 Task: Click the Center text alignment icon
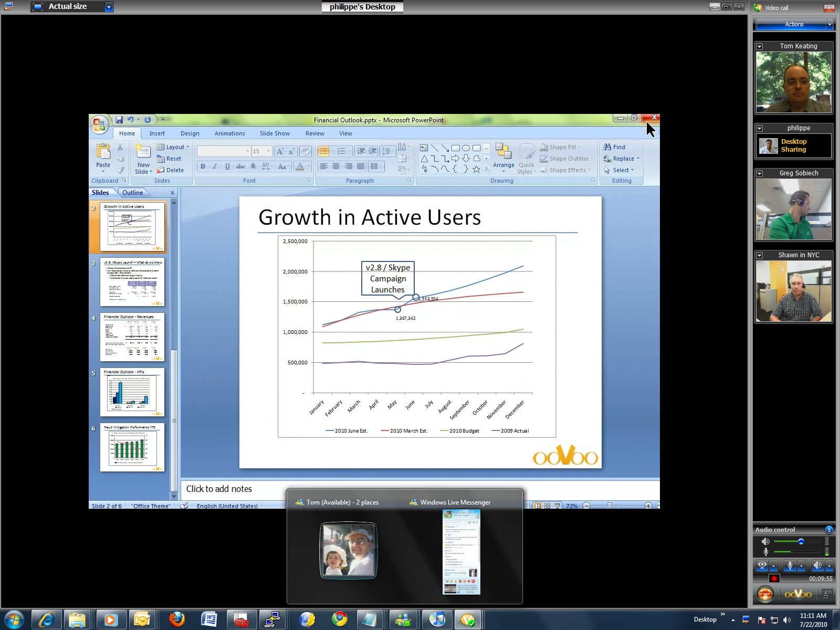(336, 166)
